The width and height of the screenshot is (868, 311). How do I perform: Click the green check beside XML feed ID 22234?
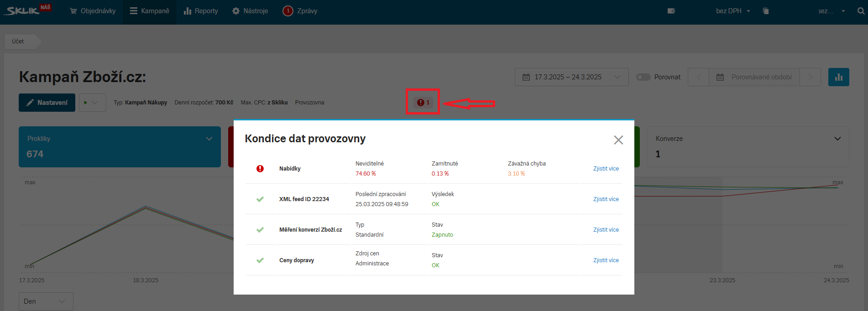(260, 199)
